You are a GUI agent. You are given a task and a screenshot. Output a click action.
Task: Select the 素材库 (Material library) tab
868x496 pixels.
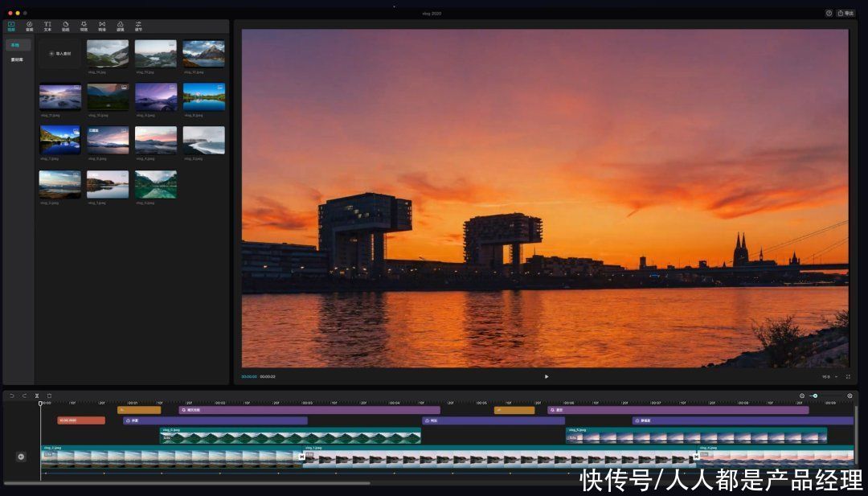(18, 59)
